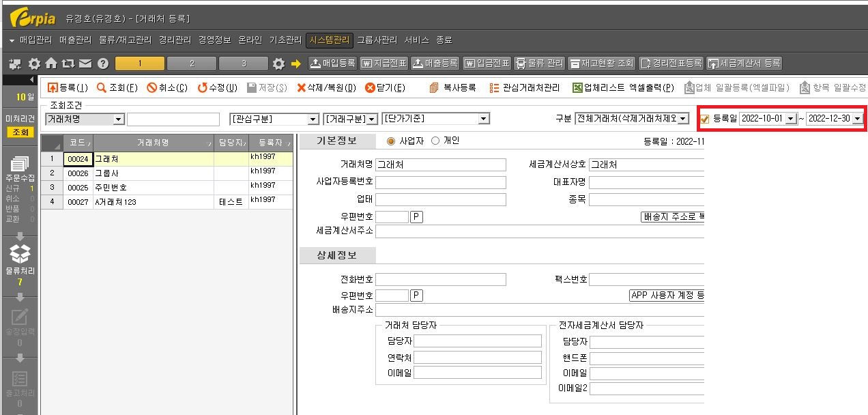The image size is (868, 415).
Task: Click 조회(F) search button
Action: (x=117, y=87)
